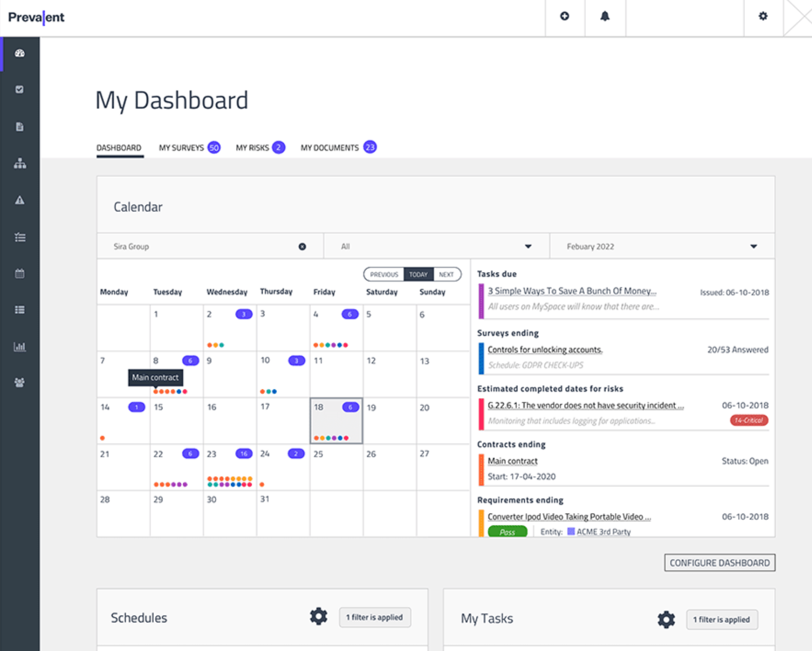Open the list rows icon in sidebar
The image size is (812, 651).
tap(20, 310)
